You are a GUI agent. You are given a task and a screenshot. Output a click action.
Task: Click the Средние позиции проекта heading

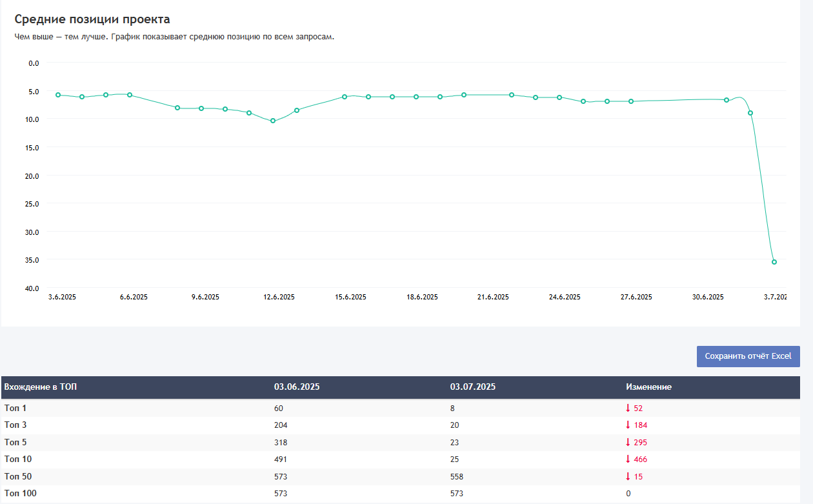92,19
